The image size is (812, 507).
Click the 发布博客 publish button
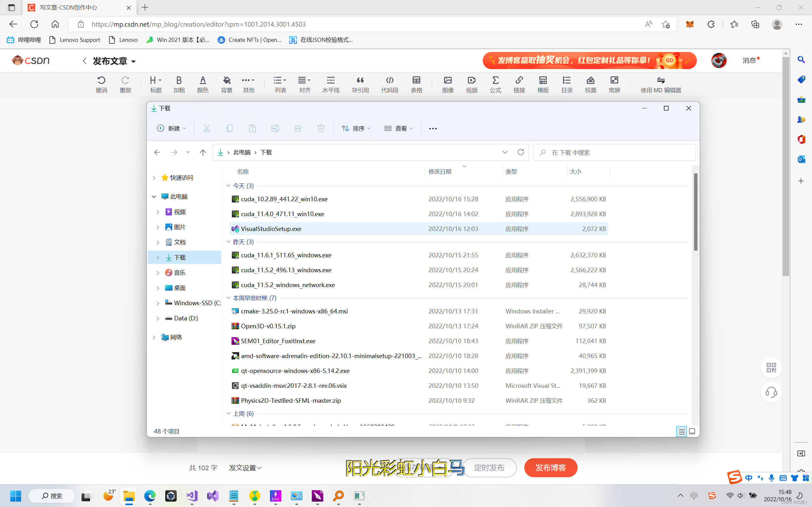(x=550, y=467)
